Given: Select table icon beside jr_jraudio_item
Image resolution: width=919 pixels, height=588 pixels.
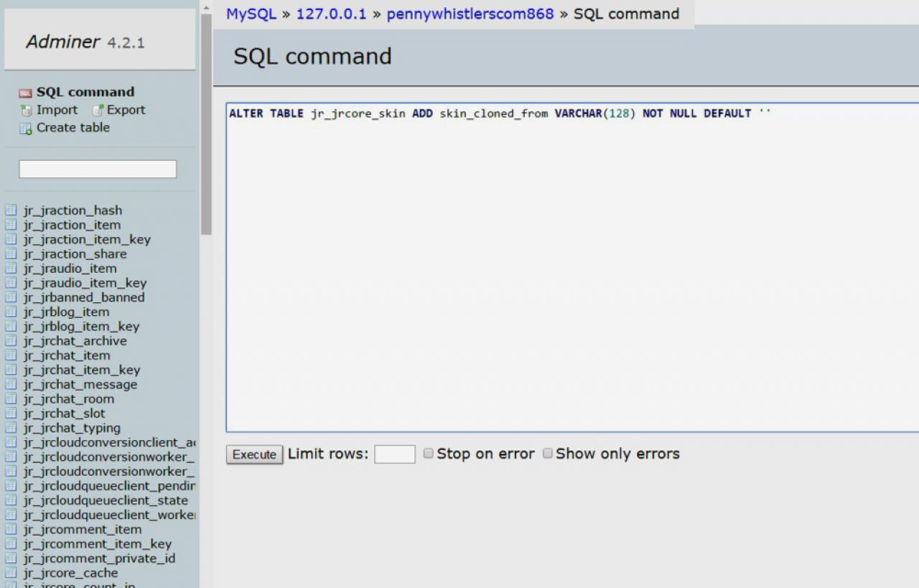Looking at the screenshot, I should [11, 269].
